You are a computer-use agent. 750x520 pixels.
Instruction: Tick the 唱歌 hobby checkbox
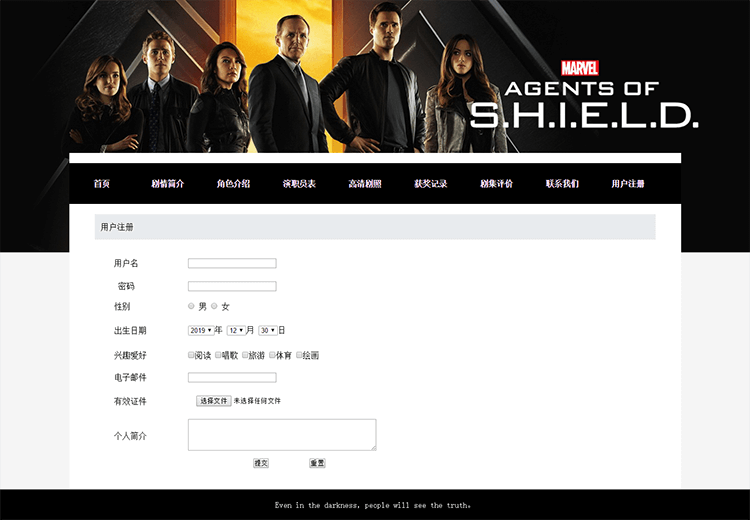coord(218,355)
